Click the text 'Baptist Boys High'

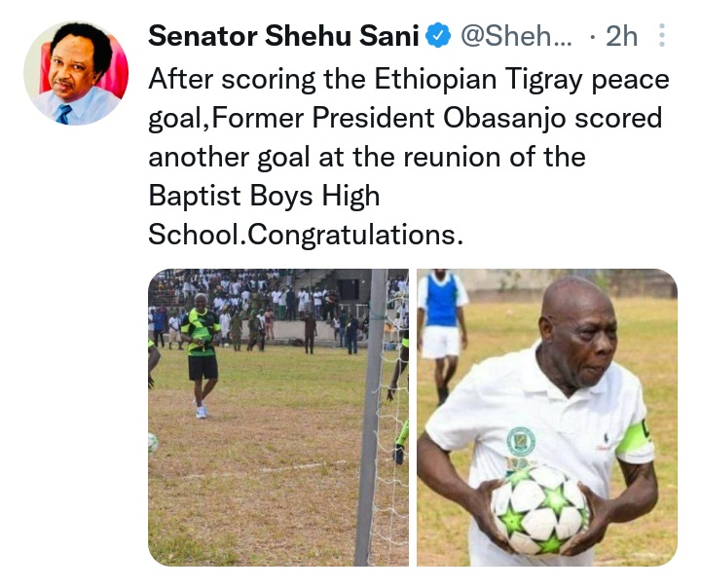(x=264, y=196)
